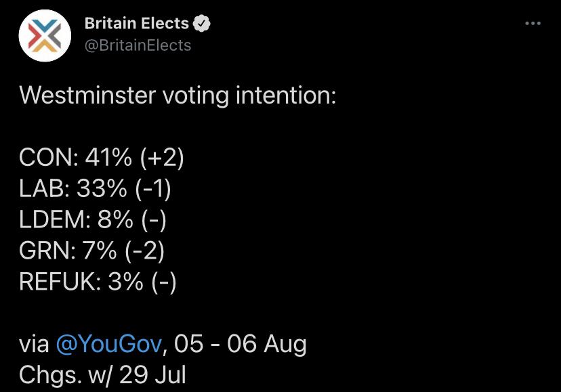Follow the @YouGov mention link
This screenshot has height=392, width=561.
coord(109,344)
